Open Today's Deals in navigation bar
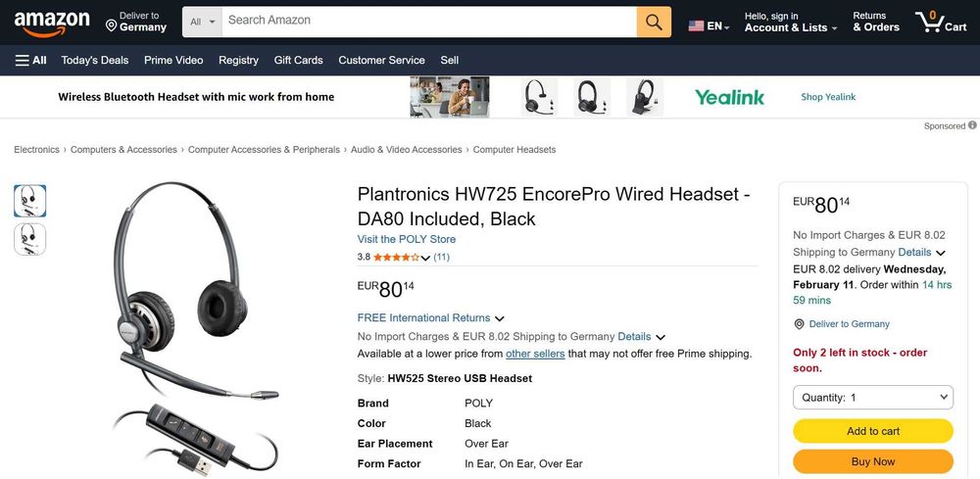This screenshot has width=980, height=479. coord(95,60)
